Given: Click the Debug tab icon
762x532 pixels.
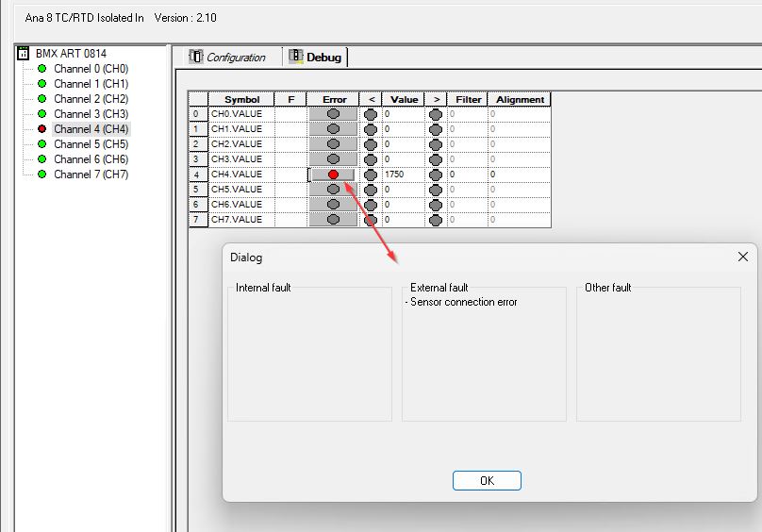Looking at the screenshot, I should 296,57.
